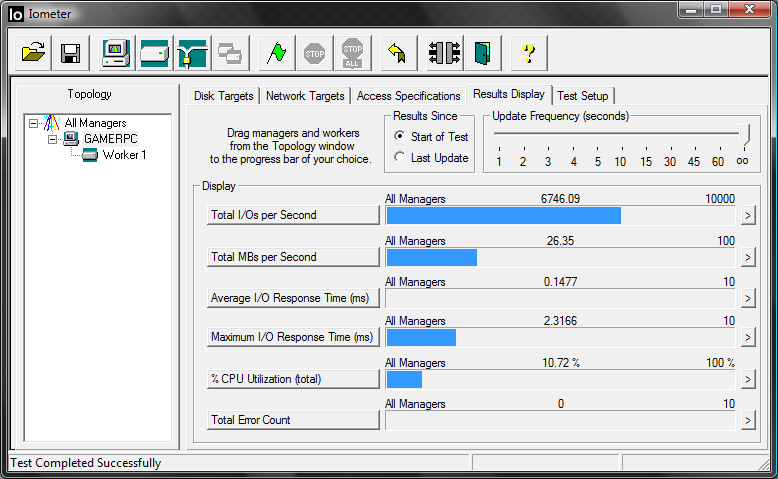Switch to Disk Targets tab

click(224, 96)
